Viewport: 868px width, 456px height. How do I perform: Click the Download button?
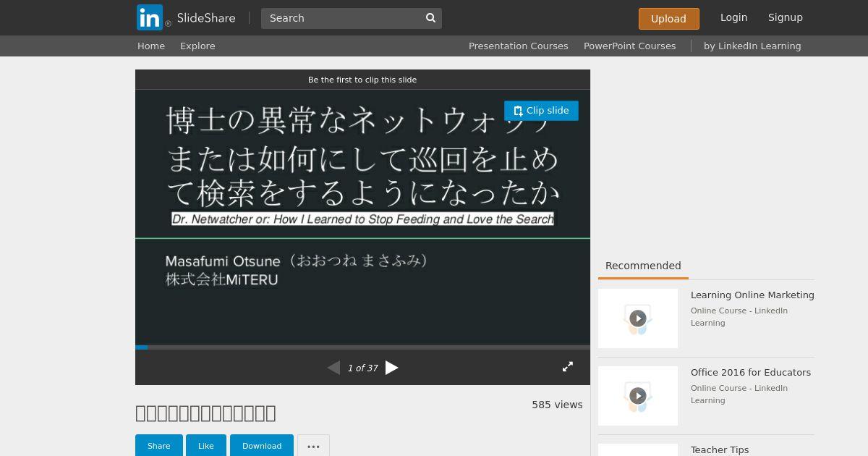pyautogui.click(x=262, y=446)
